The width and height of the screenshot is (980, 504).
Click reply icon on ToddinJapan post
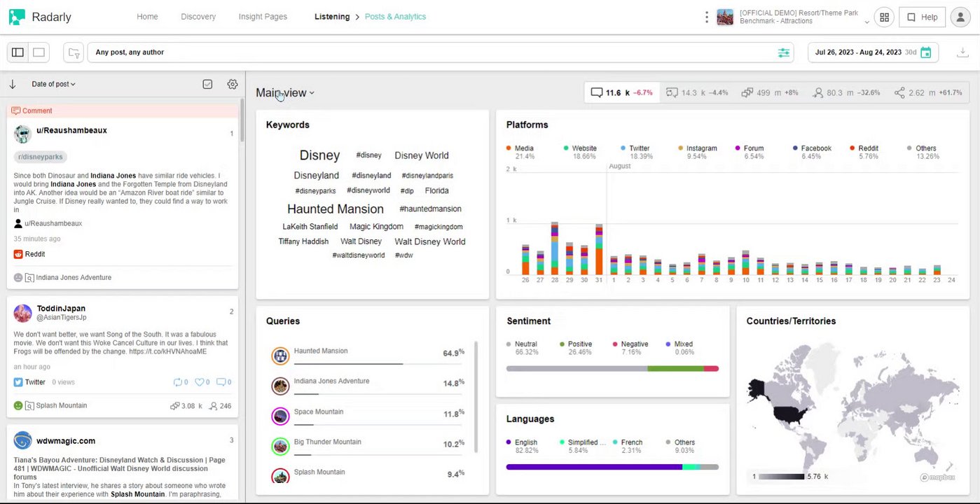[x=221, y=382]
